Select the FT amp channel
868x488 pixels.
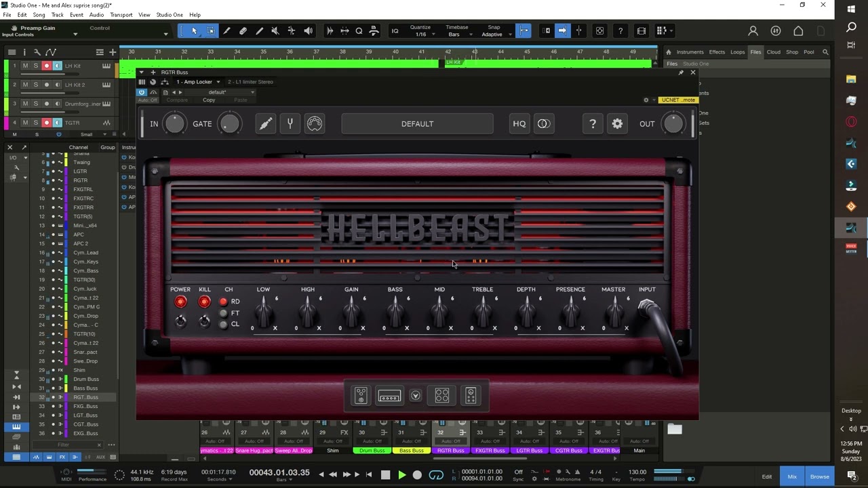pyautogui.click(x=223, y=313)
